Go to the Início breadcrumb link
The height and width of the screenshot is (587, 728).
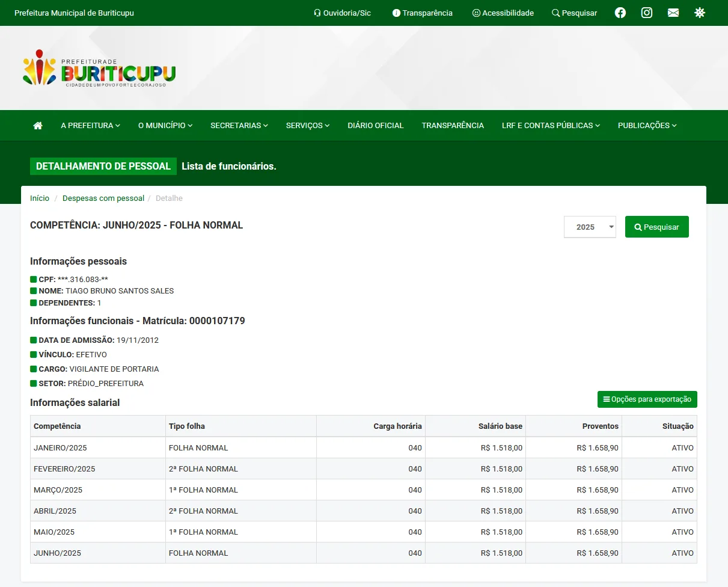coord(40,198)
